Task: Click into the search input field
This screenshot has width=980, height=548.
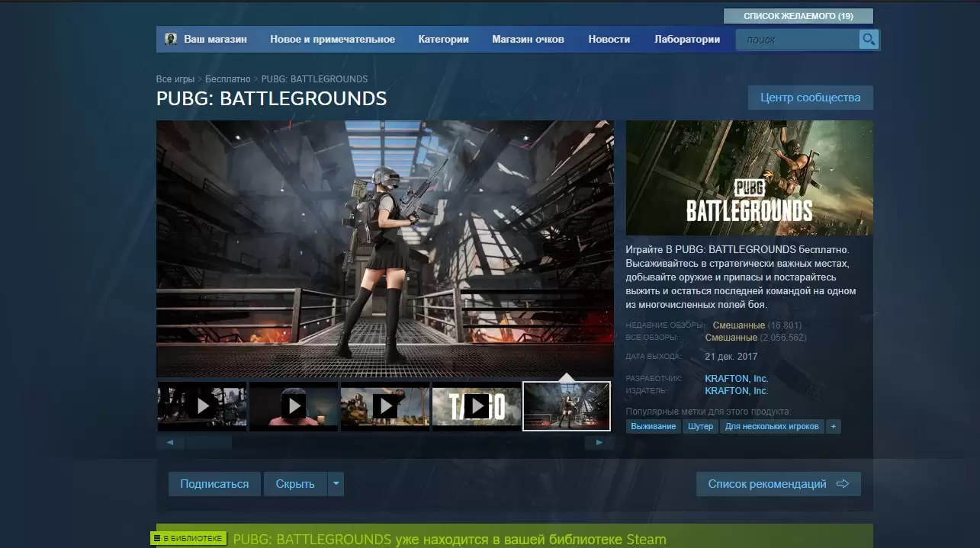Action: (797, 40)
